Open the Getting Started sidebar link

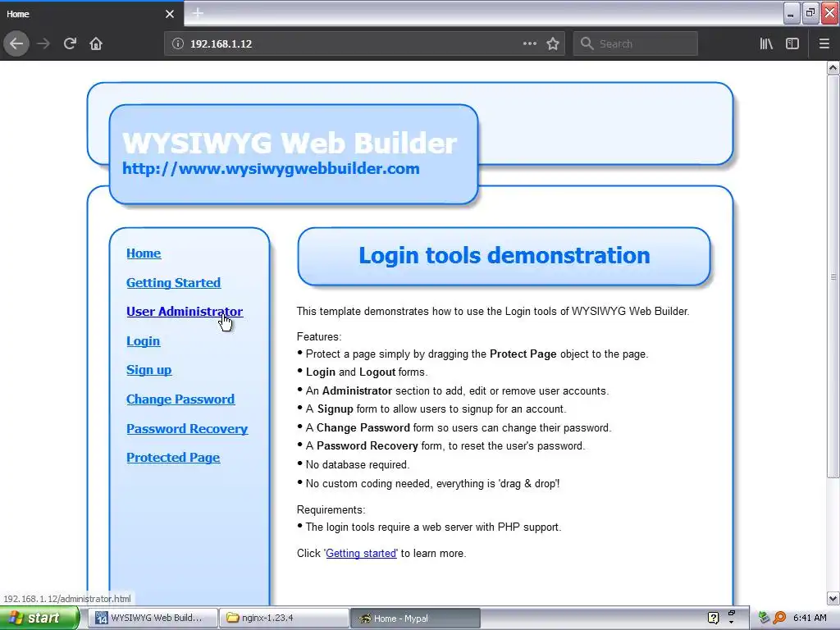(x=174, y=282)
